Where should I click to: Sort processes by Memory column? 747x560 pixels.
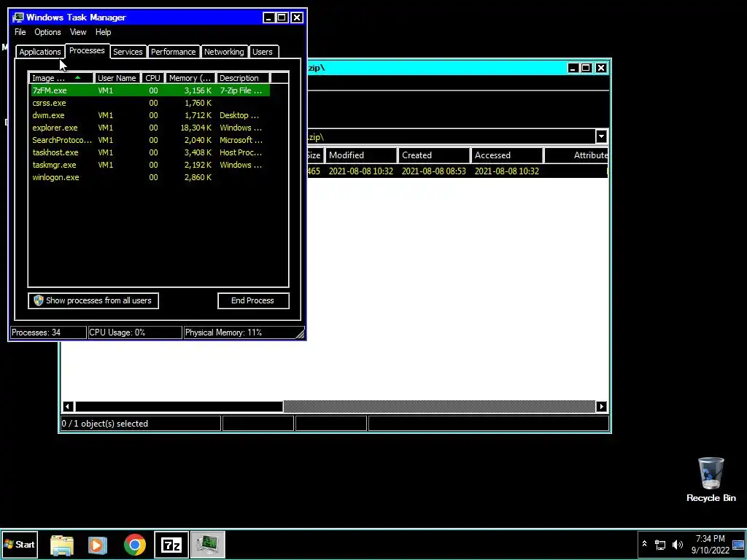pyautogui.click(x=190, y=78)
